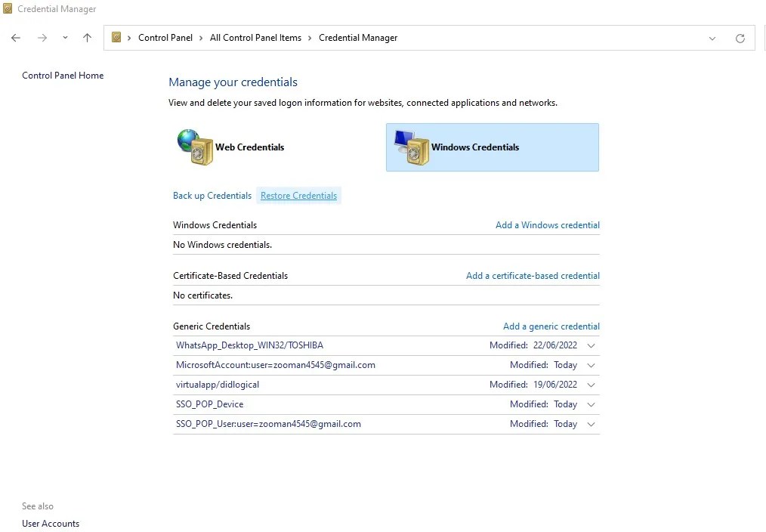Click the up one level arrow

[x=87, y=37]
